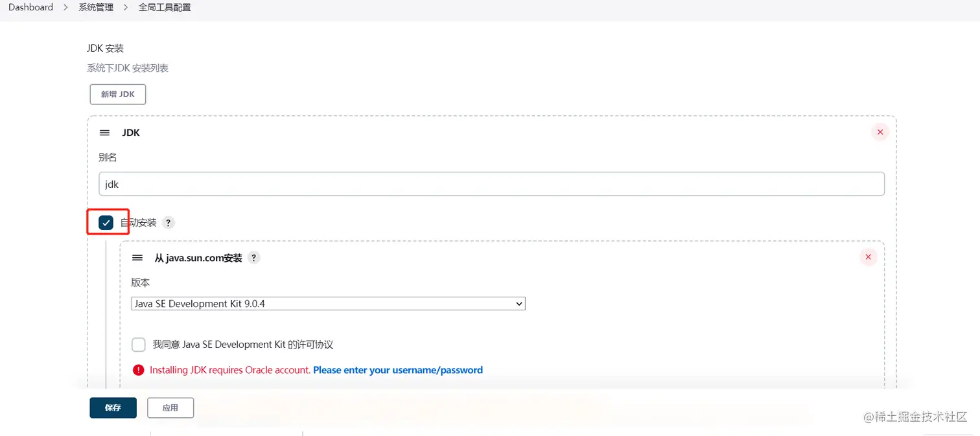Open help for 自动安装 option

(x=169, y=223)
